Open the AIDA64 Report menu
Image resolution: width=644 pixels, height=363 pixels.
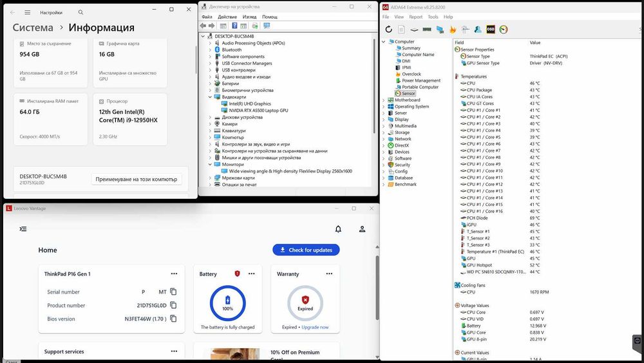pyautogui.click(x=415, y=17)
